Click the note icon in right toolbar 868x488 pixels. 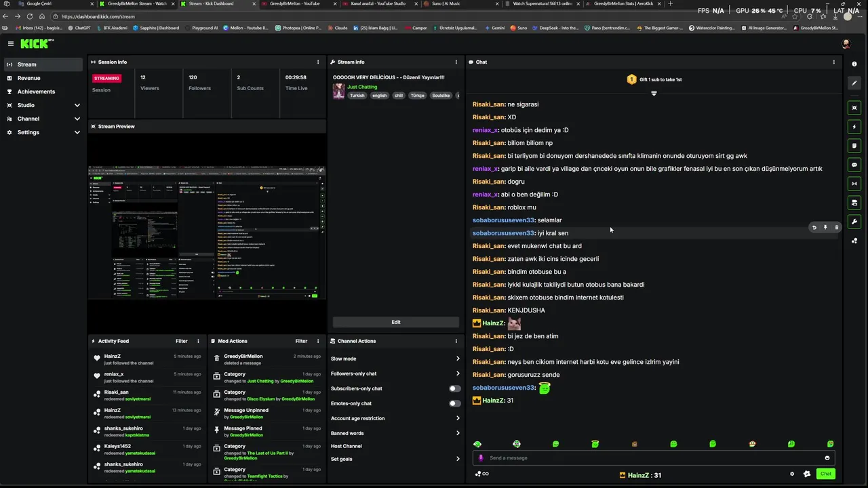[x=854, y=145]
